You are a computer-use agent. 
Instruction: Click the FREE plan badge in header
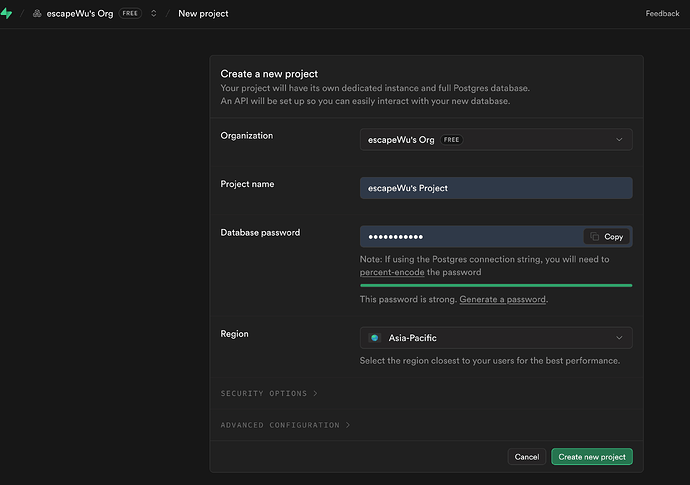[130, 14]
